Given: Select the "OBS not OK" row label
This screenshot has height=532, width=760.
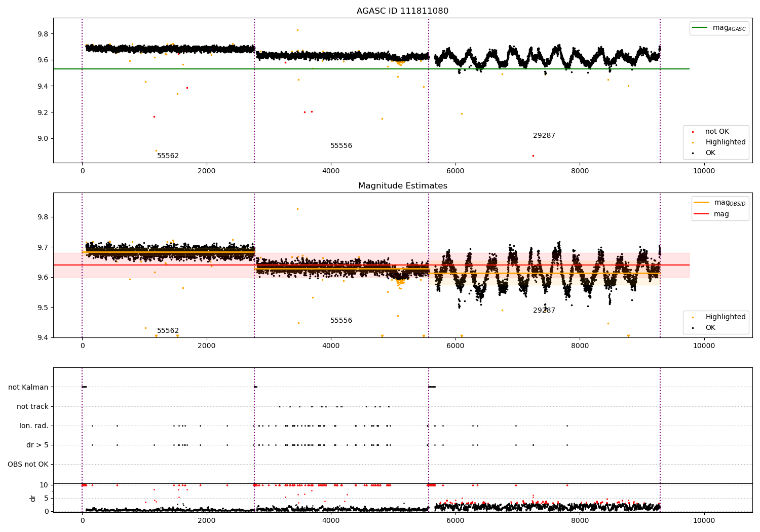Looking at the screenshot, I should tap(28, 464).
